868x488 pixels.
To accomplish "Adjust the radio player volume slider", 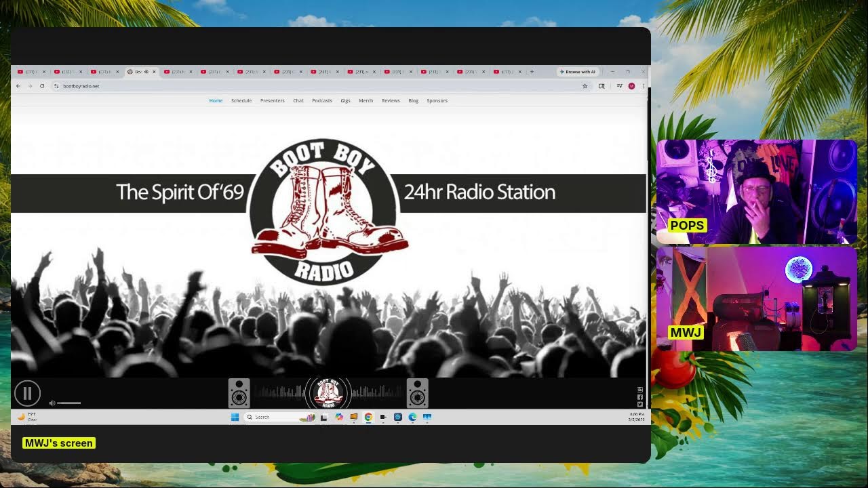I will coord(69,403).
